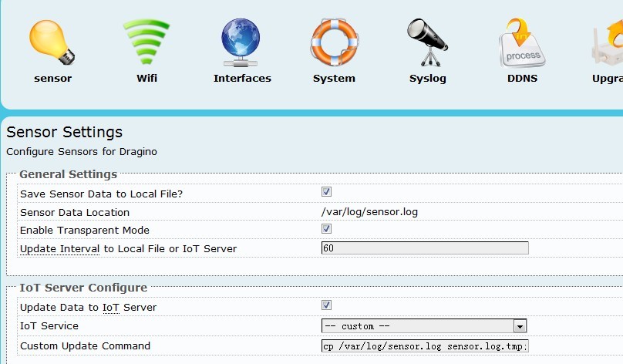This screenshot has width=623, height=364.
Task: Toggle Update Data to IoT Server checkbox
Action: 326,305
